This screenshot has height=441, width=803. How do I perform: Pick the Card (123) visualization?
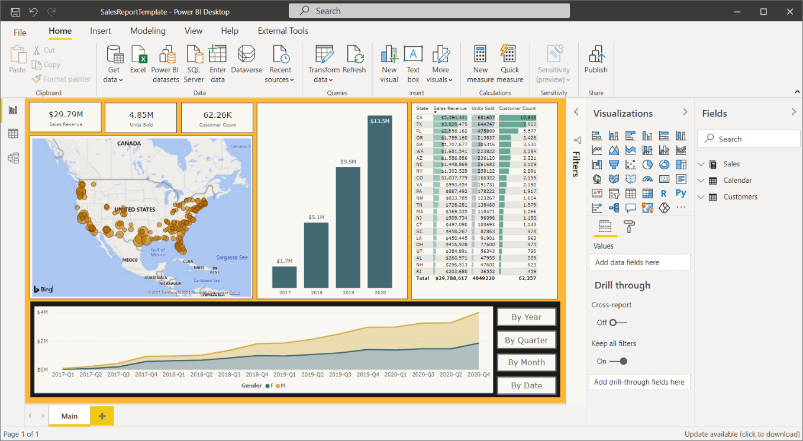click(x=664, y=179)
